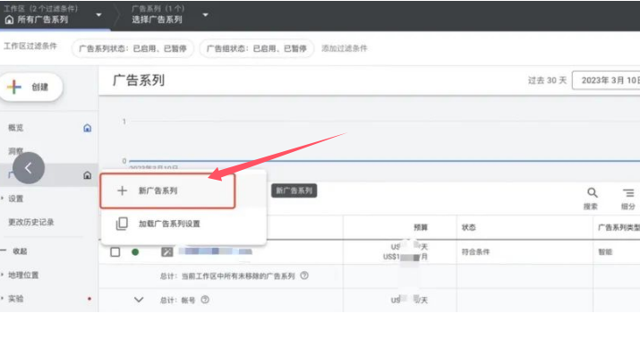This screenshot has height=364, width=640.
Task: Click the green status dot in campaign row
Action: point(136,252)
